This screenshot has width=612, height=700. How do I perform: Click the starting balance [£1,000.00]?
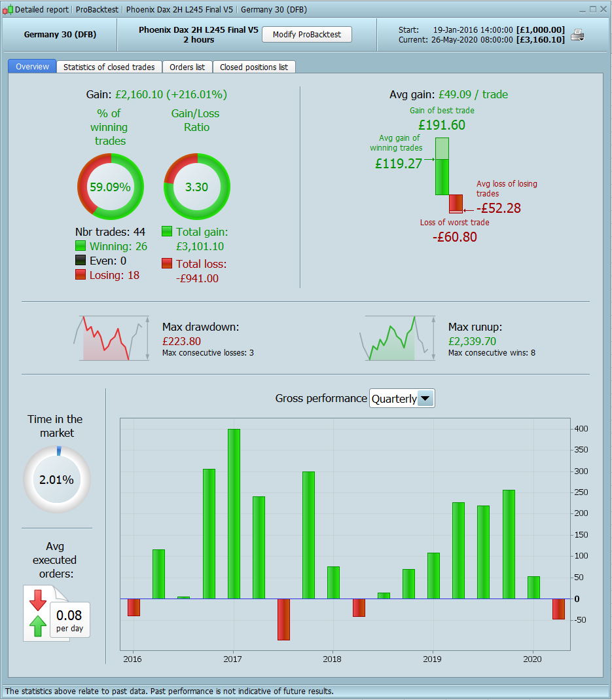click(x=541, y=30)
